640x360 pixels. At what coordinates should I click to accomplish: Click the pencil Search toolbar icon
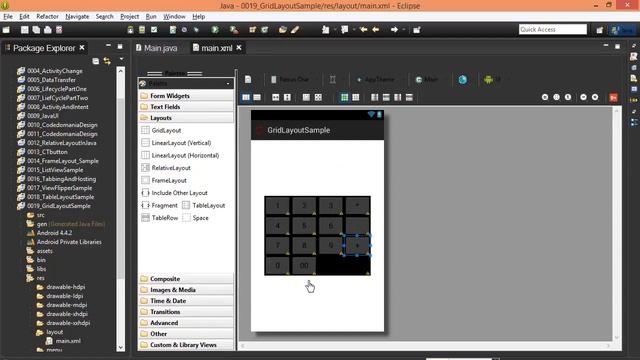(295, 30)
